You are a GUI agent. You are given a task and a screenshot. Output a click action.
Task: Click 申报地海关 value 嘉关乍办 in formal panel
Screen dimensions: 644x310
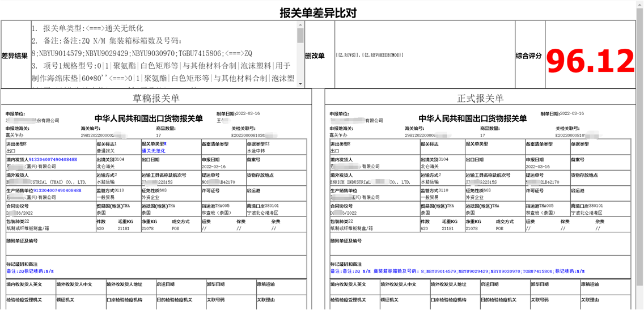(x=338, y=134)
